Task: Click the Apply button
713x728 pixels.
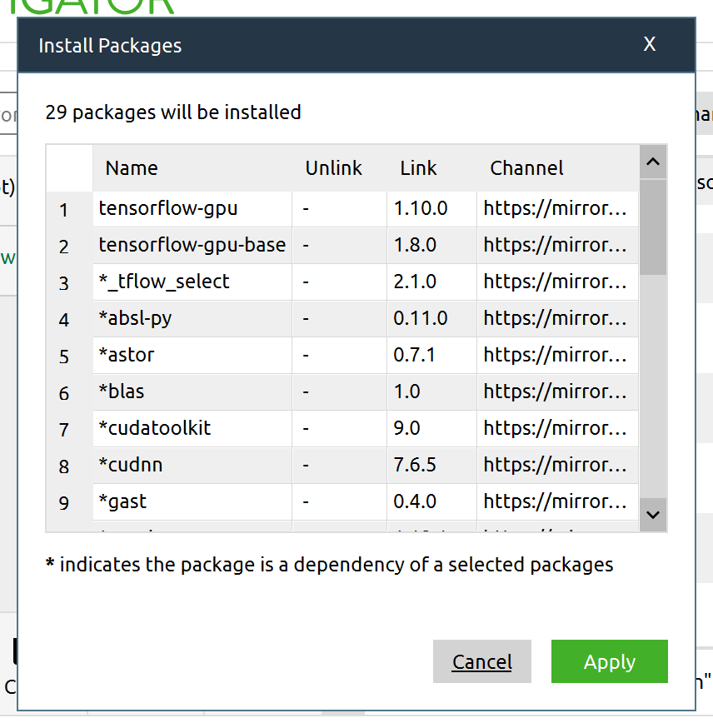Action: 609,661
